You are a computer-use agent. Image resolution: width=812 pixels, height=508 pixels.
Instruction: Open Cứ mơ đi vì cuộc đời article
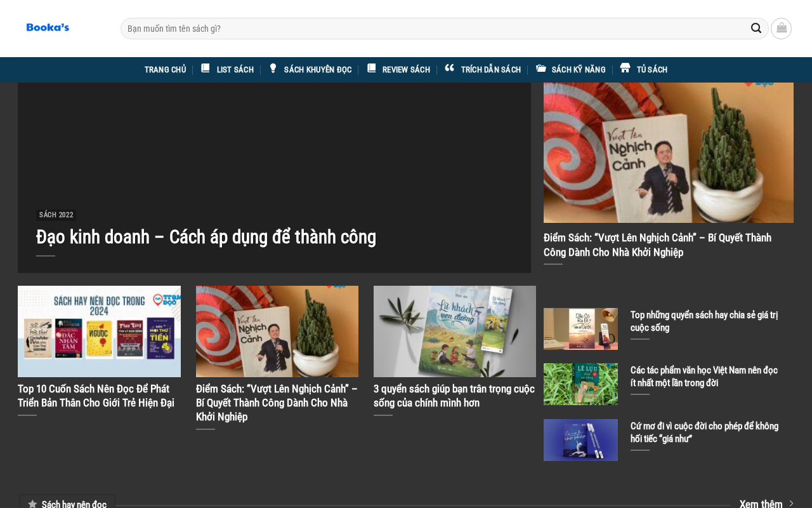pos(704,432)
